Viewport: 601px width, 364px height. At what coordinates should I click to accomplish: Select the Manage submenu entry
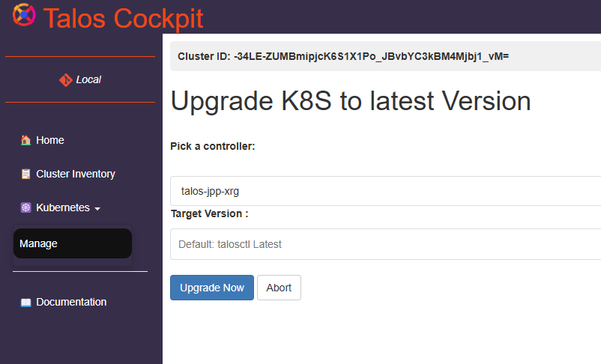[x=73, y=243]
